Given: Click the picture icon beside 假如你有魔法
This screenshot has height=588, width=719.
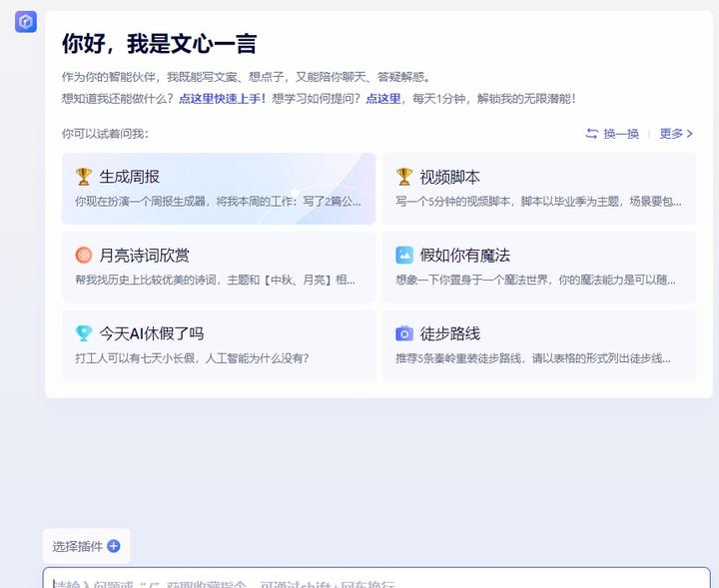Looking at the screenshot, I should pos(404,256).
